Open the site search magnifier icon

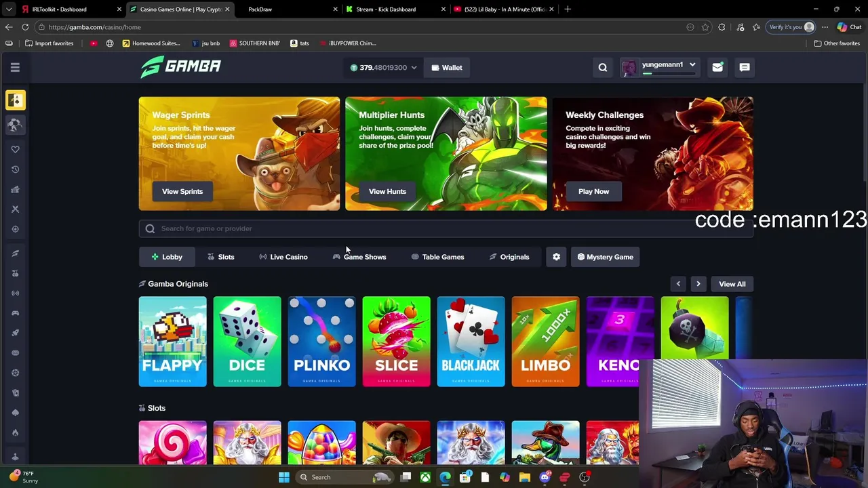pos(603,67)
